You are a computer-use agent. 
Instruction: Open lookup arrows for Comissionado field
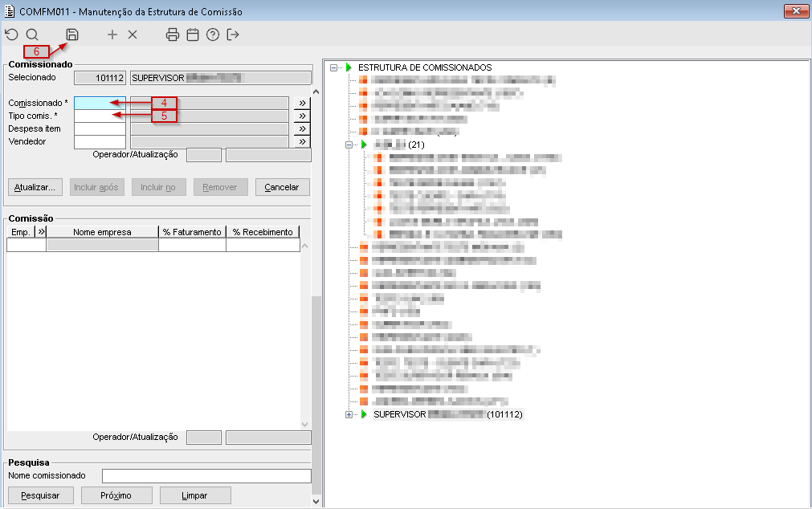pyautogui.click(x=302, y=103)
